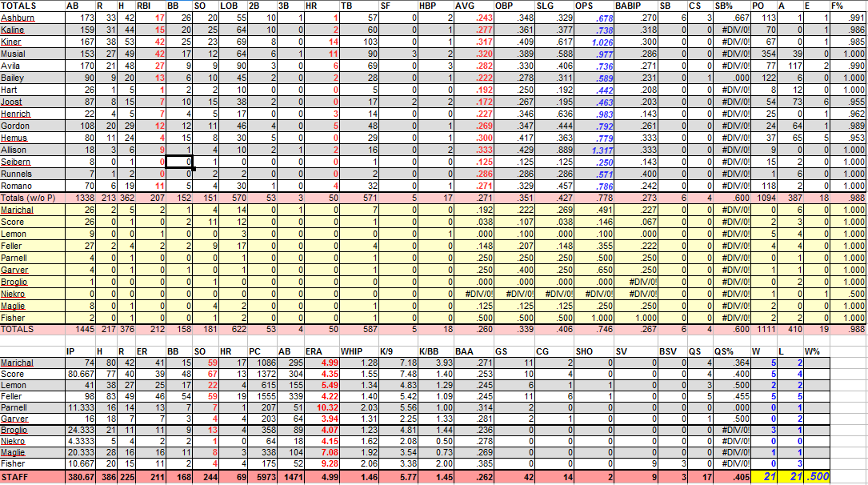Viewport: 868px width, 485px height.
Task: Click the Seibern BB cell showing 0
Action: pyautogui.click(x=179, y=162)
